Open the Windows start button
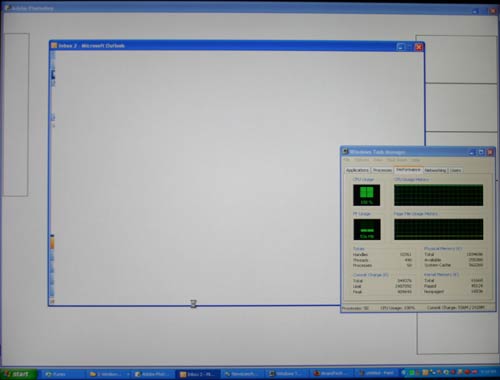 18,374
